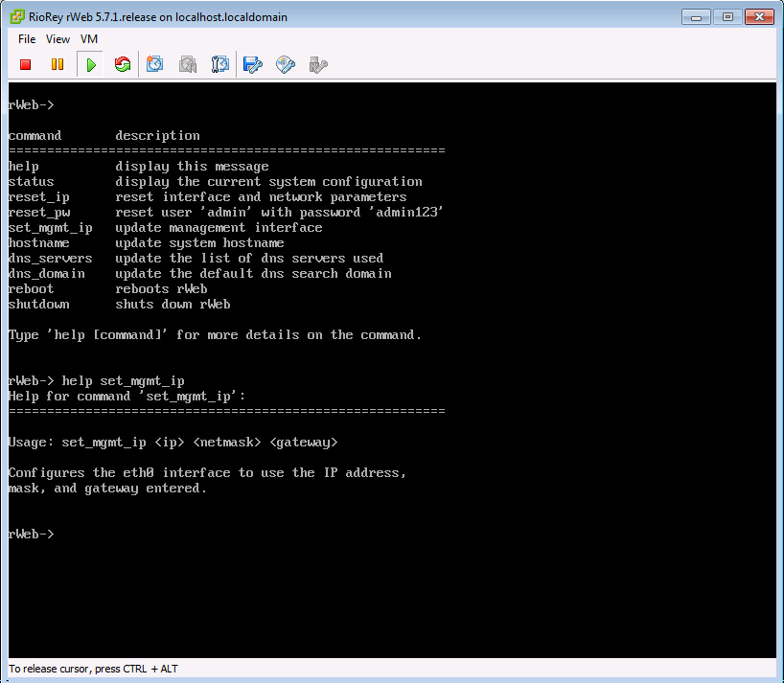Click the 'set_mgmt_ip' command in the help list
Image resolution: width=784 pixels, height=683 pixels.
(x=51, y=228)
